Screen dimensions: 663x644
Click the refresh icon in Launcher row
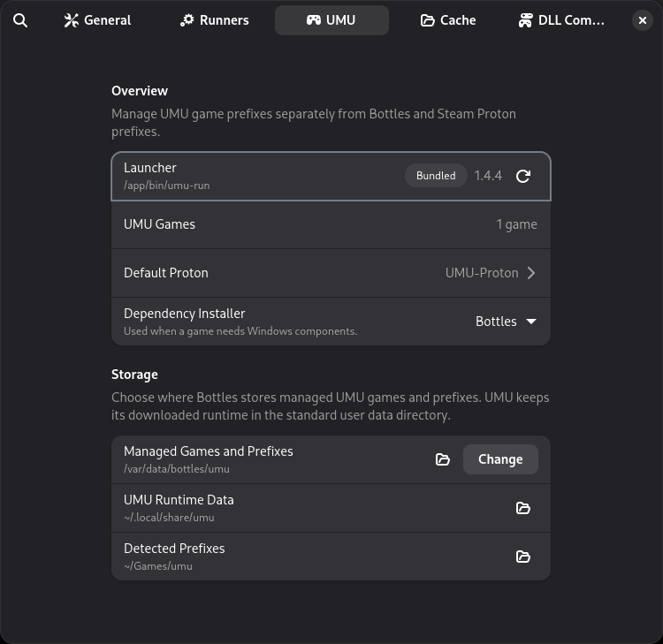523,176
